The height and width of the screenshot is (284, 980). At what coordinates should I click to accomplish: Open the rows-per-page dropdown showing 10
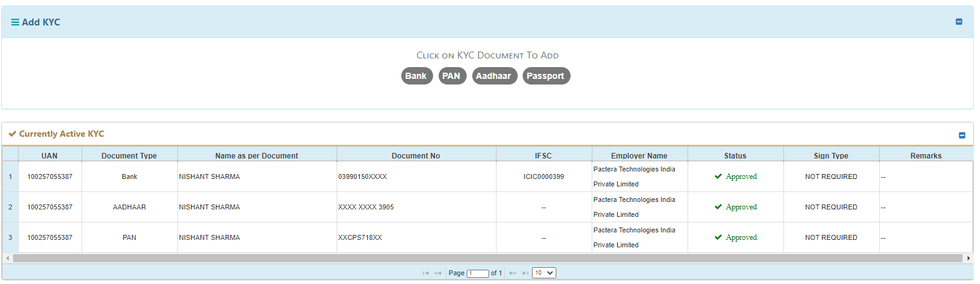pos(544,273)
